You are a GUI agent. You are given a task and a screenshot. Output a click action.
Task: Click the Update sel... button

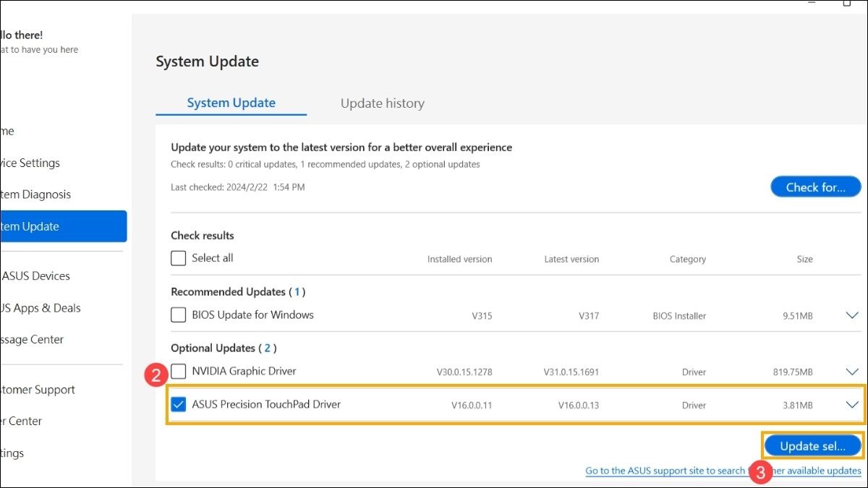(813, 446)
